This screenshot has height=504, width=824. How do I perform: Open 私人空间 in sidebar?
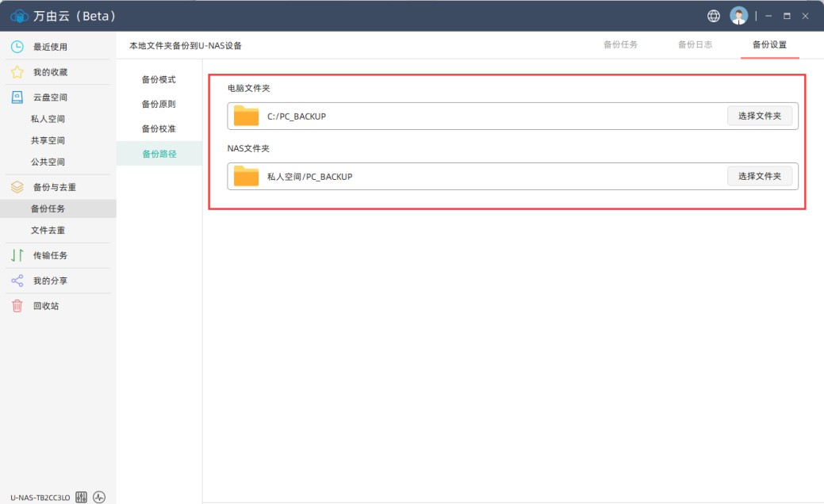pos(48,119)
